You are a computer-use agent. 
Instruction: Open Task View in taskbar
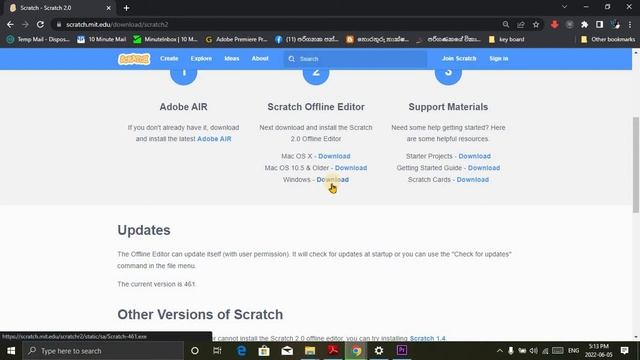click(x=217, y=351)
